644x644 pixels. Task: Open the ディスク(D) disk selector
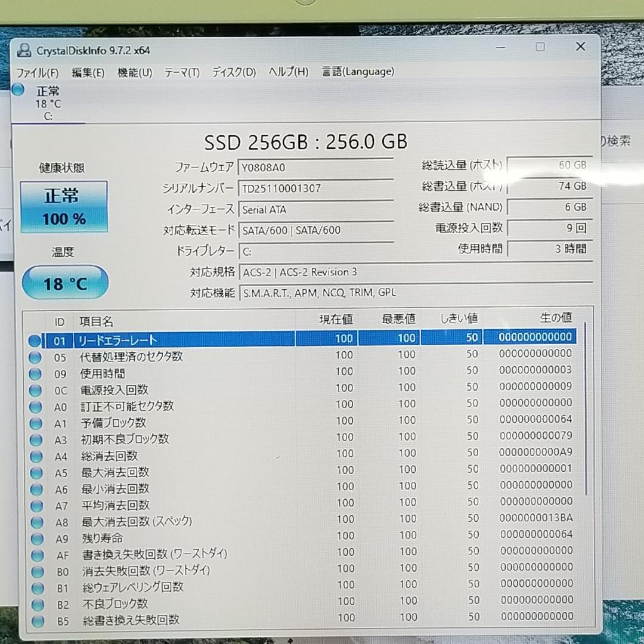[233, 72]
